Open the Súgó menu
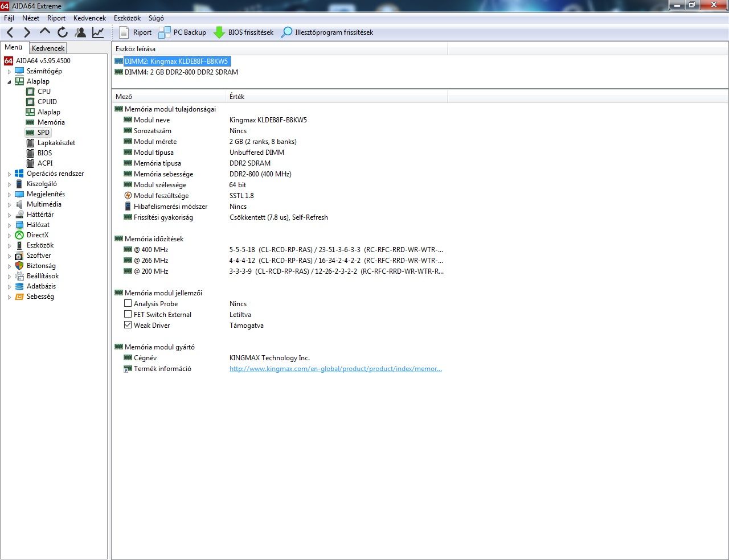The height and width of the screenshot is (560, 729). tap(156, 18)
